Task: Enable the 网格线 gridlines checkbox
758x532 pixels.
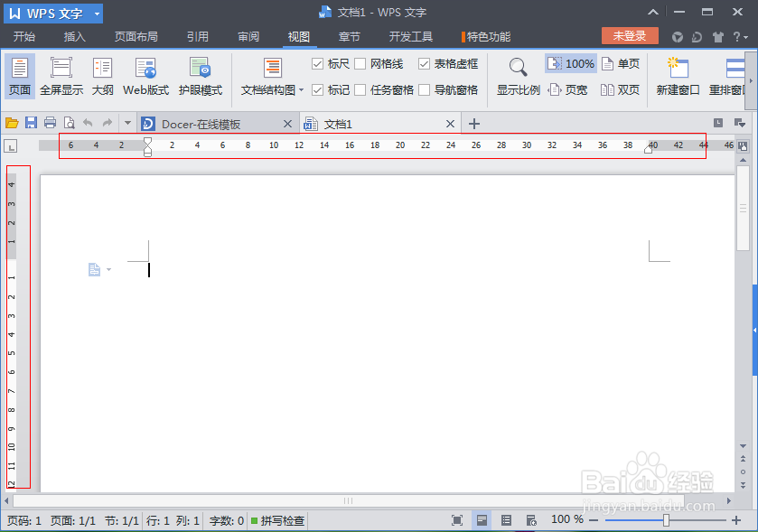Action: 360,64
